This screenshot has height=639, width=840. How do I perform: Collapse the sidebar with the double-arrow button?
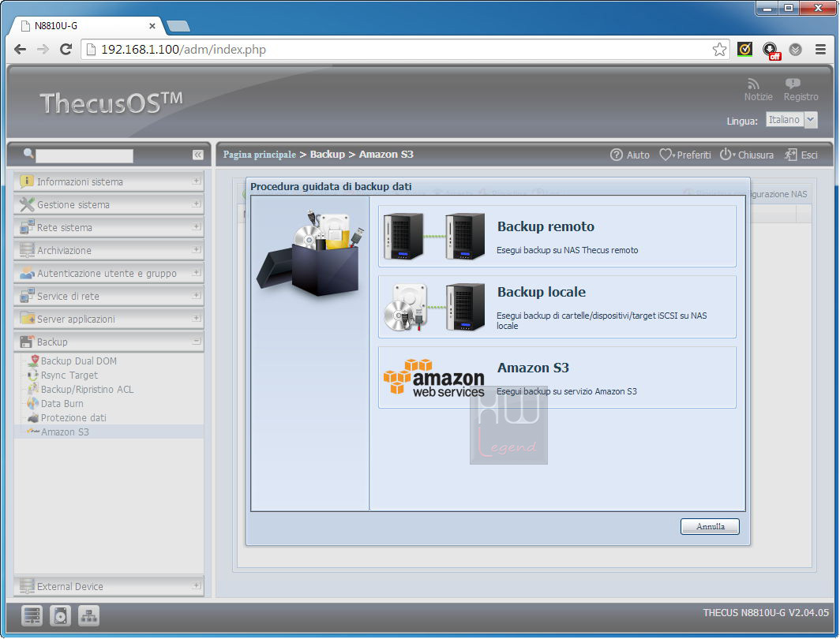coord(197,155)
